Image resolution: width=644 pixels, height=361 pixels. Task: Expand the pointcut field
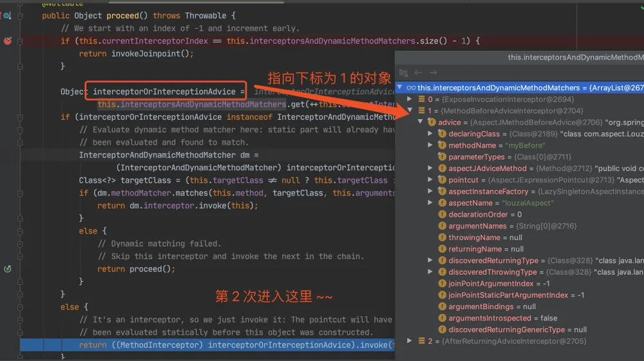pyautogui.click(x=430, y=180)
